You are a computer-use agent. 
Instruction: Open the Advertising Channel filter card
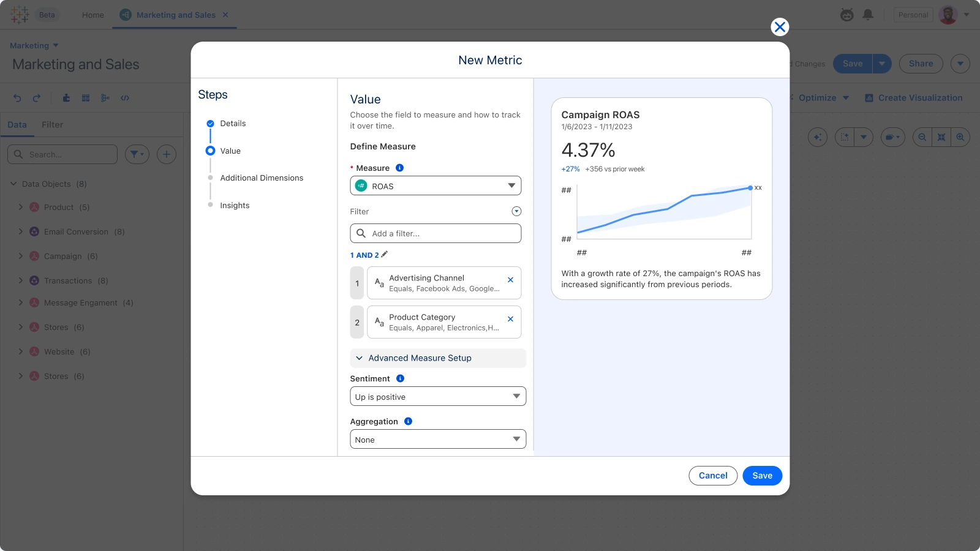pyautogui.click(x=444, y=283)
